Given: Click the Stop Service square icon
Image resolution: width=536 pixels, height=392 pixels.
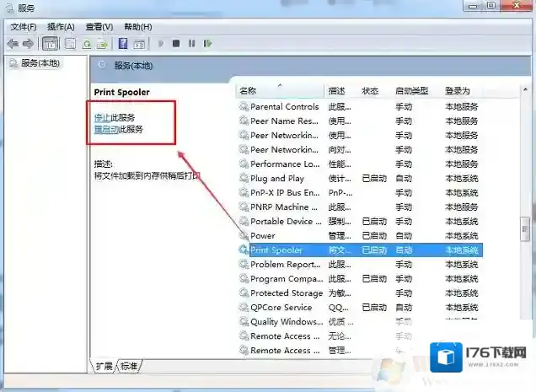Looking at the screenshot, I should tap(176, 44).
